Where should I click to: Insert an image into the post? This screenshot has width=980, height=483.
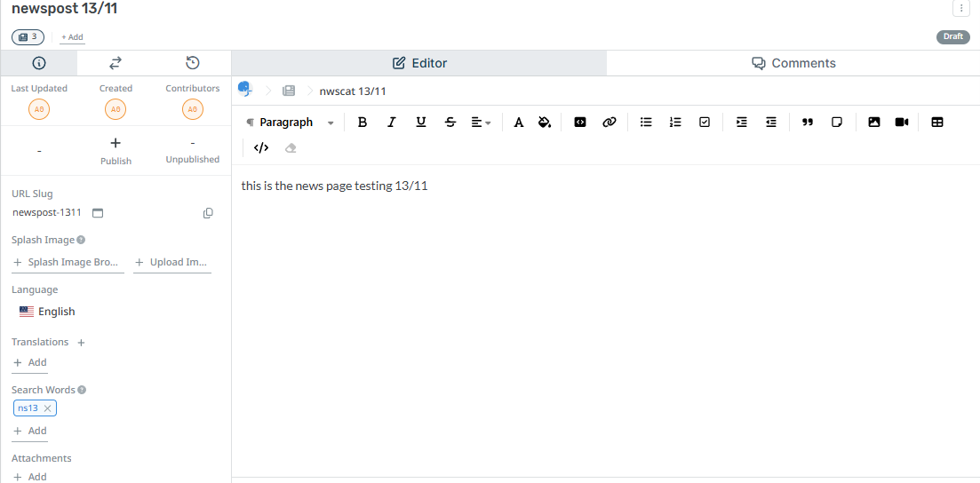click(x=874, y=123)
